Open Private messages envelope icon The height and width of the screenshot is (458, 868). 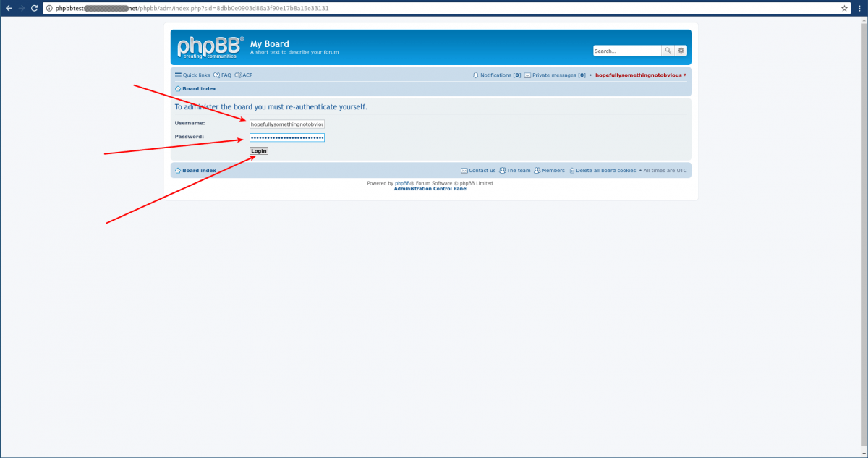pyautogui.click(x=527, y=75)
